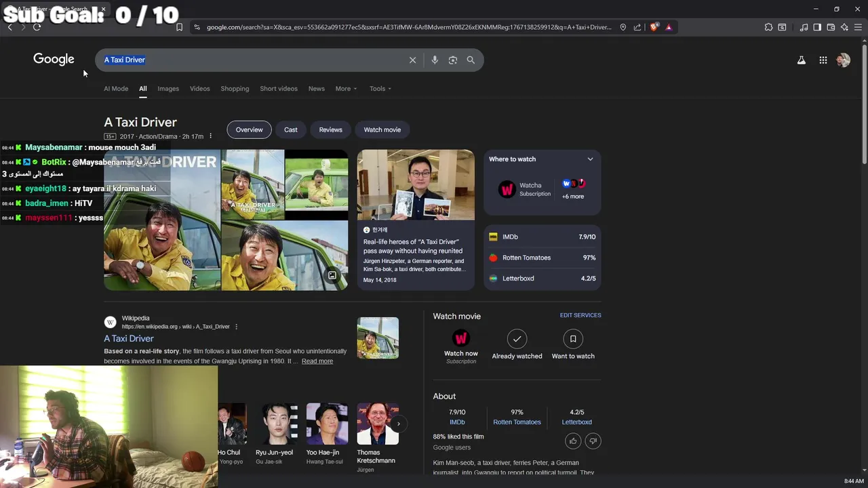
Task: Like the film with thumbs up
Action: pyautogui.click(x=573, y=441)
